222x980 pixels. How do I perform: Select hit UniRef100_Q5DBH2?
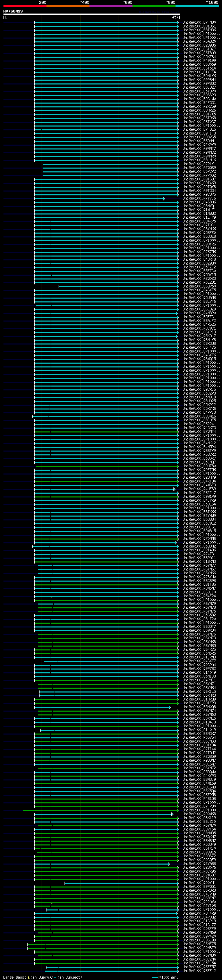coord(199,546)
